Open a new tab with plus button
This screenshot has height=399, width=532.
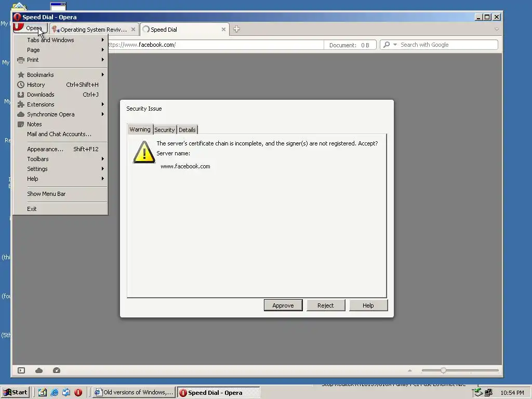pos(237,29)
